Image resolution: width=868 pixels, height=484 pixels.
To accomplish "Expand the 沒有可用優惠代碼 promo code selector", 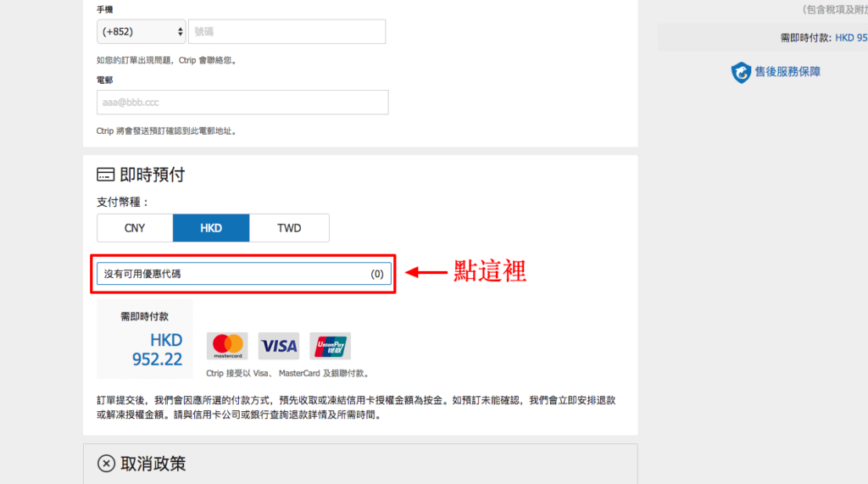I will click(244, 274).
